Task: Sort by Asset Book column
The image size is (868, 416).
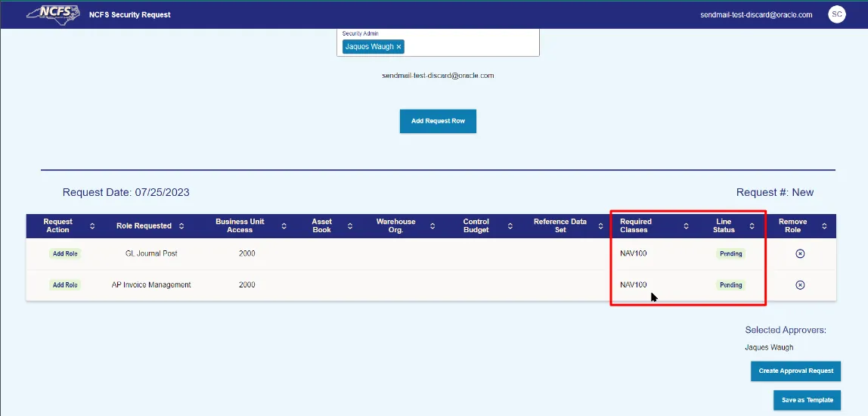Action: point(350,226)
